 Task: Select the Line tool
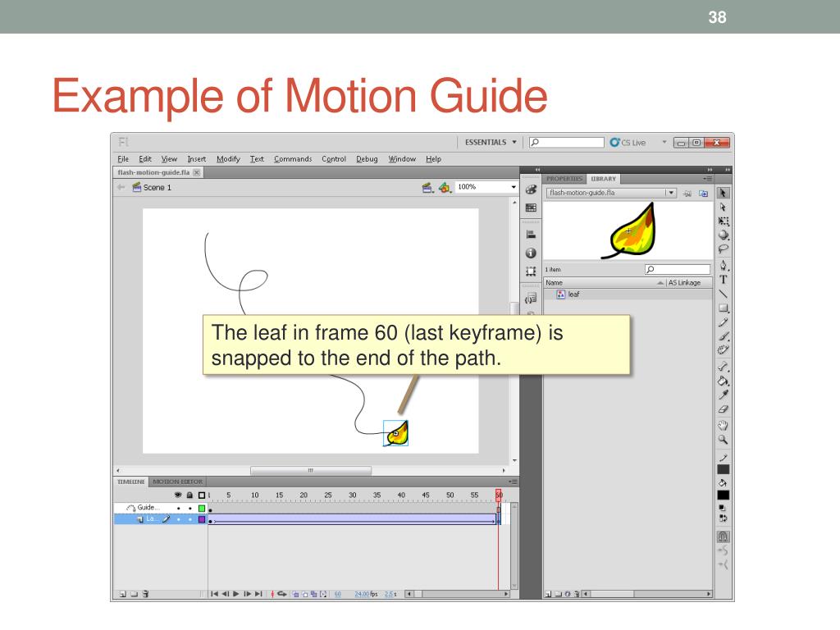[723, 294]
